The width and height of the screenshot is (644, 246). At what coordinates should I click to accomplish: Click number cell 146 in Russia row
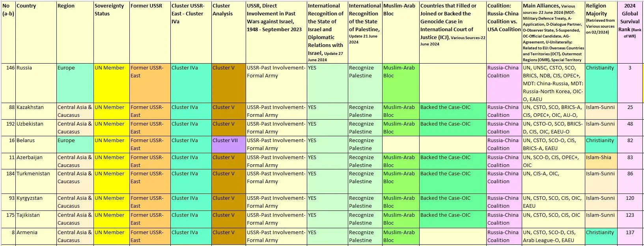pos(8,83)
